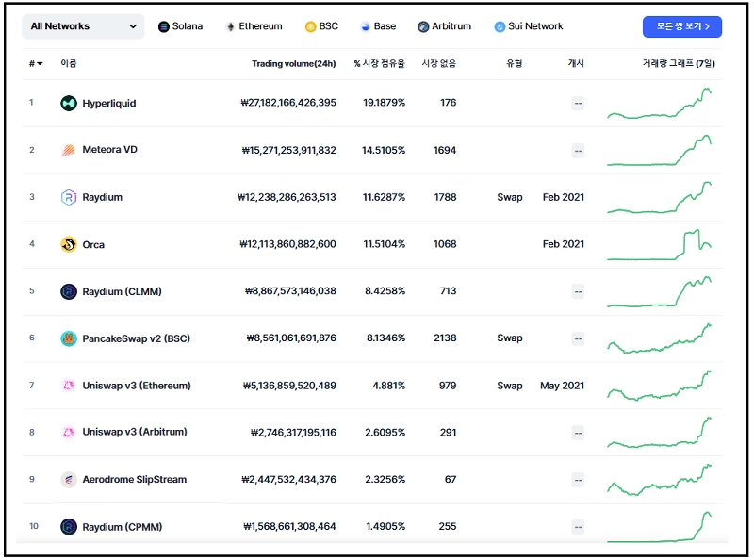754x560 pixels.
Task: Click the Raydium logo icon in row 3
Action: pos(68,197)
